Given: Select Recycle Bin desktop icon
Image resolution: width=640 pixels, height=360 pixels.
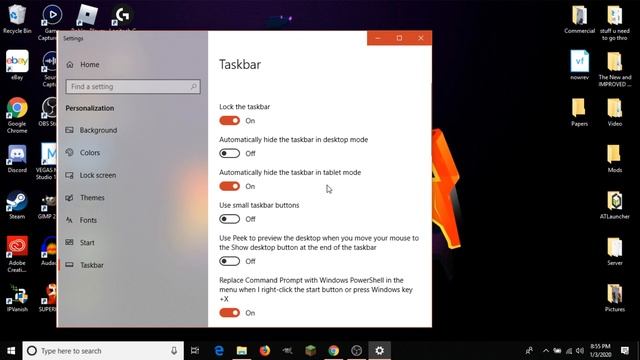Looking at the screenshot, I should coord(17,19).
